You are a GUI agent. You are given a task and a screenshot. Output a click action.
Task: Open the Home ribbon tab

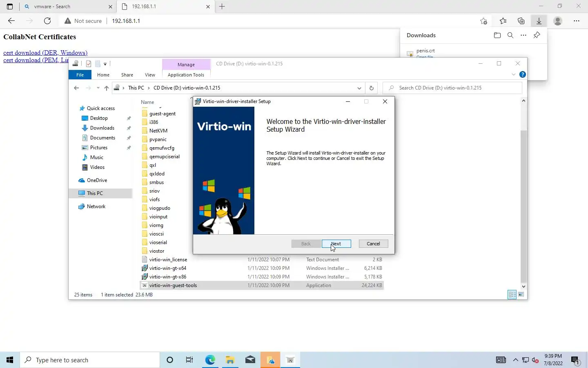(x=103, y=75)
